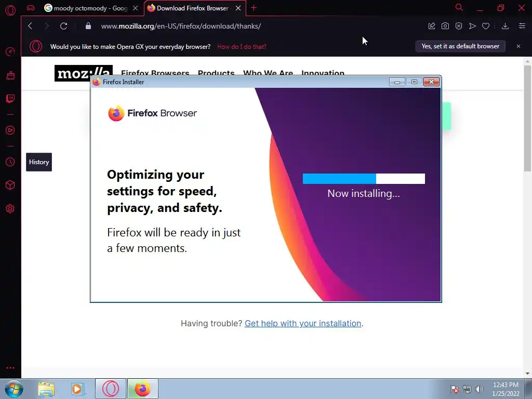532x399 pixels.
Task: Open History clock icon in sidebar
Action: [x=10, y=162]
